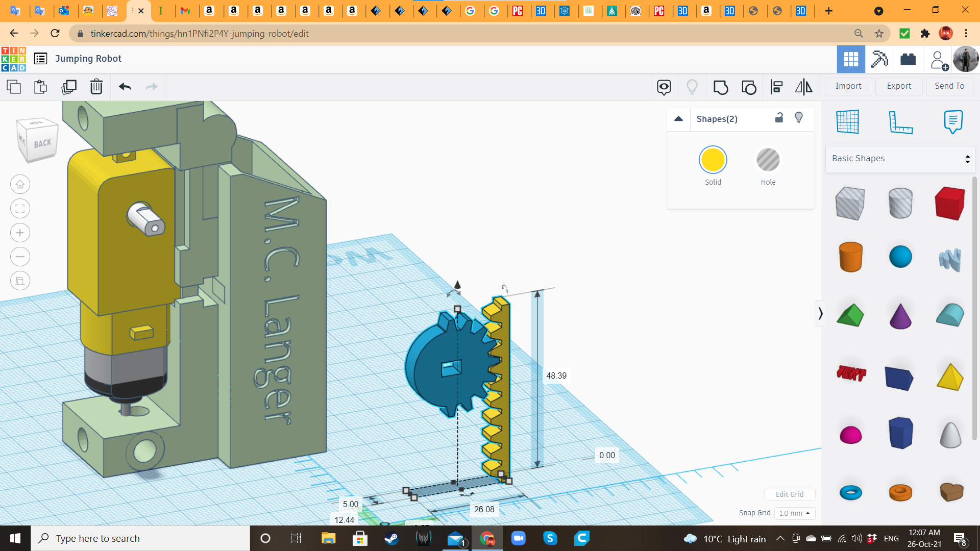Select the Align tool icon
Viewport: 980px width, 551px height.
click(x=776, y=87)
